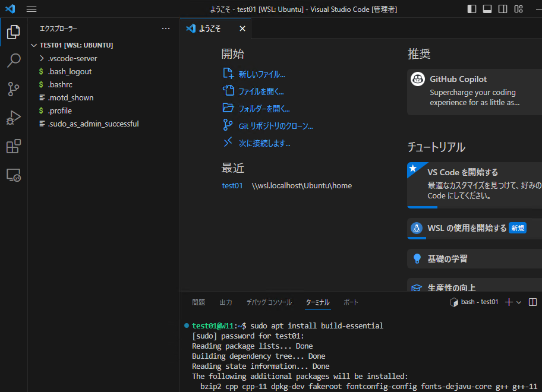Click the git branch icon beside Git リポジトリ
This screenshot has width=542, height=392.
pos(228,125)
